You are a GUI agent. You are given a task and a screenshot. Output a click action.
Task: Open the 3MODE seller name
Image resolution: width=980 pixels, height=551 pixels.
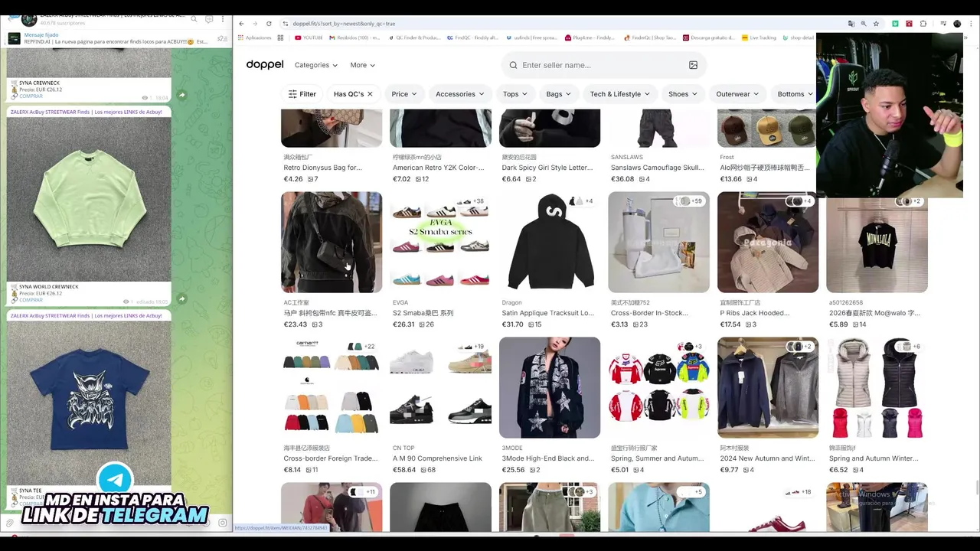(x=512, y=448)
